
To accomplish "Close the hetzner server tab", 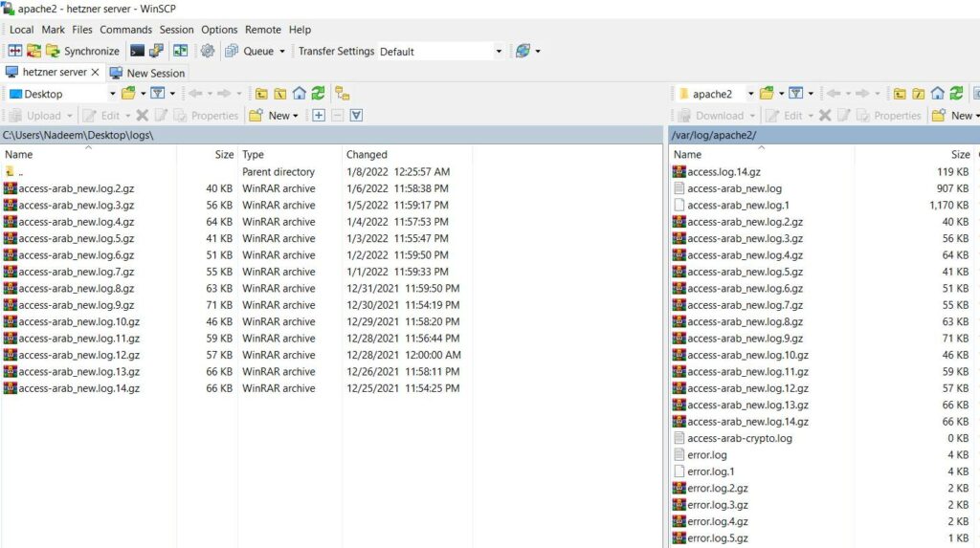I will pos(95,73).
